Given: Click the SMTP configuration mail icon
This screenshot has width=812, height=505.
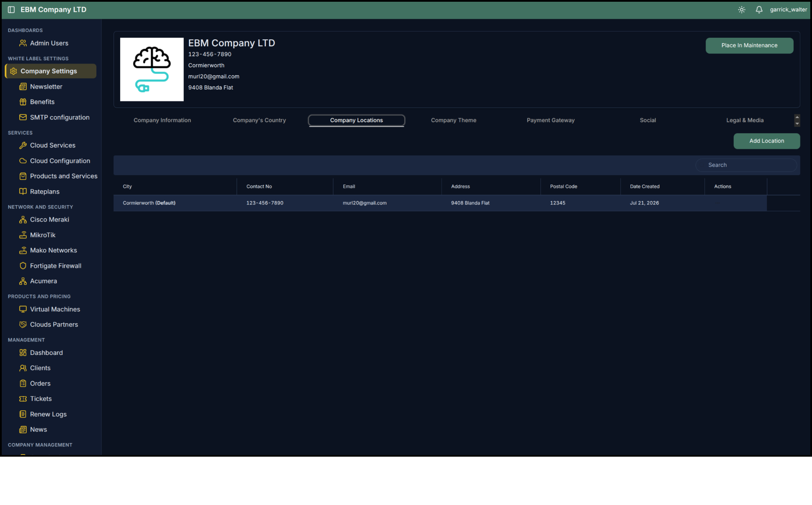Looking at the screenshot, I should pos(23,118).
